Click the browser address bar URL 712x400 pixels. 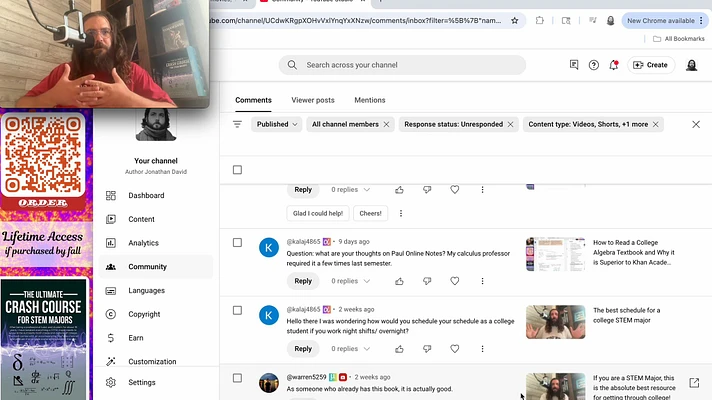[356, 20]
